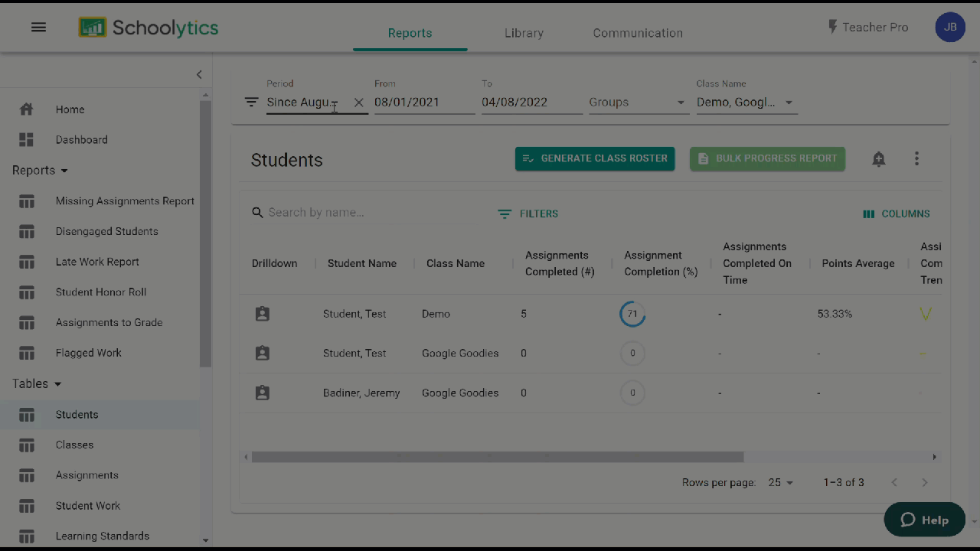Click Badiner, Jeremy student name
This screenshot has width=980, height=551.
361,393
